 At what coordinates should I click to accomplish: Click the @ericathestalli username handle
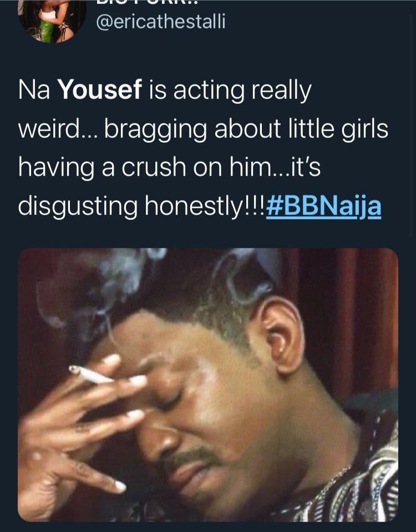161,22
